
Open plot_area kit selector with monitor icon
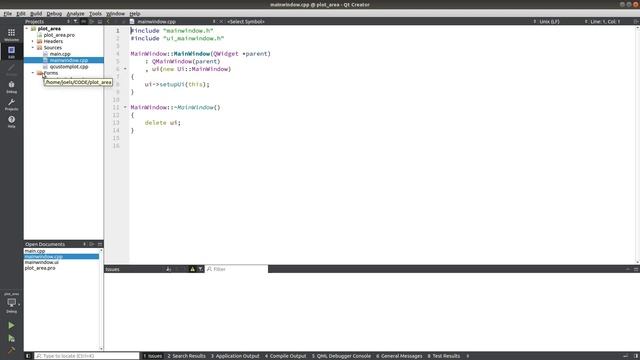(11, 303)
